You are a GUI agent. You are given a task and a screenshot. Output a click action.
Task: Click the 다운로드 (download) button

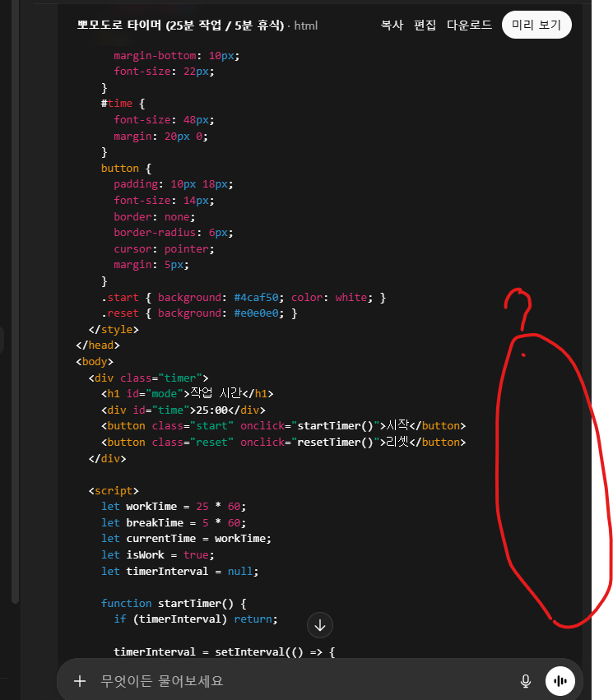pos(469,25)
